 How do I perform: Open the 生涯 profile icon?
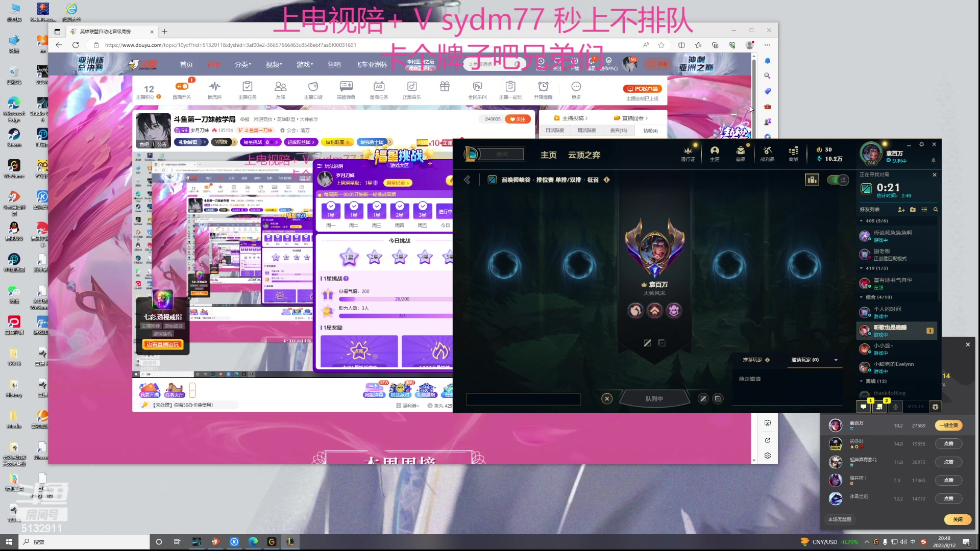pos(715,151)
